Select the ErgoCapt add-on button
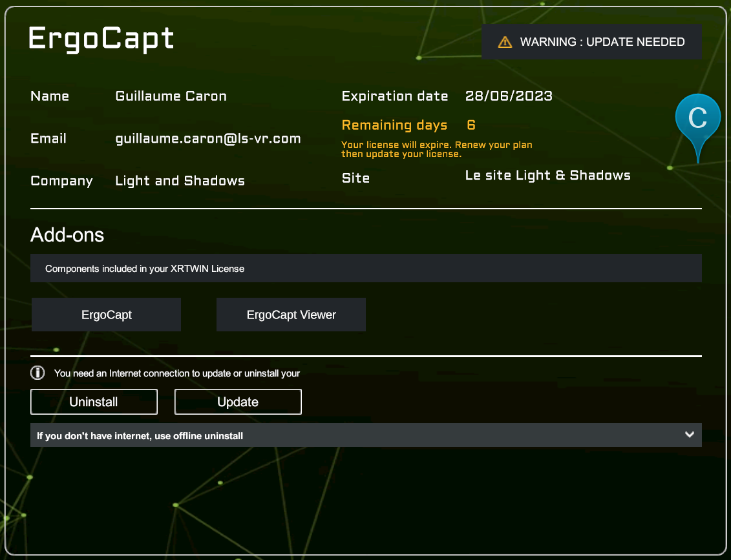The height and width of the screenshot is (560, 731). pos(106,315)
